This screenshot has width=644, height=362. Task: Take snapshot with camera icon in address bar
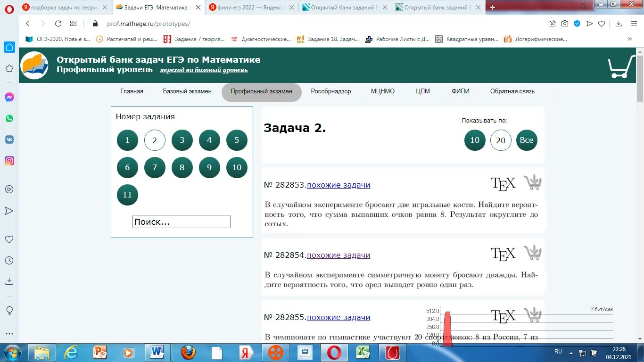tap(565, 24)
